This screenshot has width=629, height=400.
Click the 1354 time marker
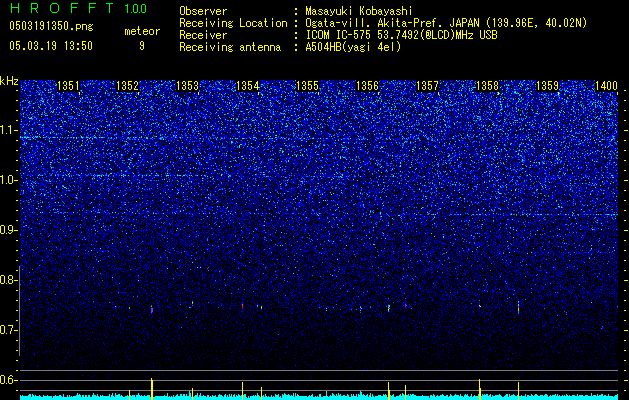[248, 86]
